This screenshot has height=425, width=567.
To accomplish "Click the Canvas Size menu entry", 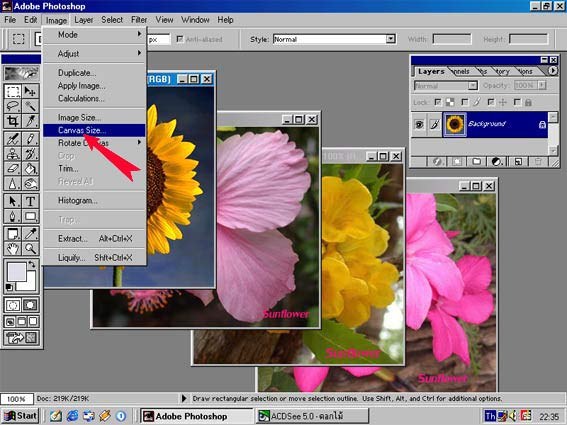I will click(x=94, y=130).
